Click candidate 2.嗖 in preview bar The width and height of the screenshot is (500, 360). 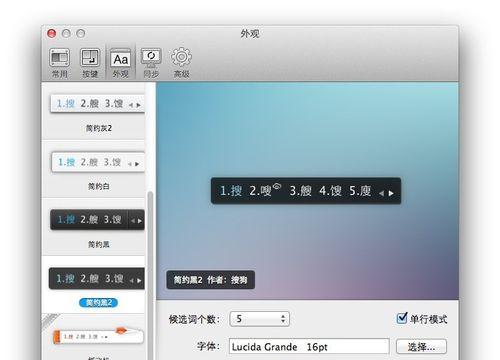coord(261,191)
